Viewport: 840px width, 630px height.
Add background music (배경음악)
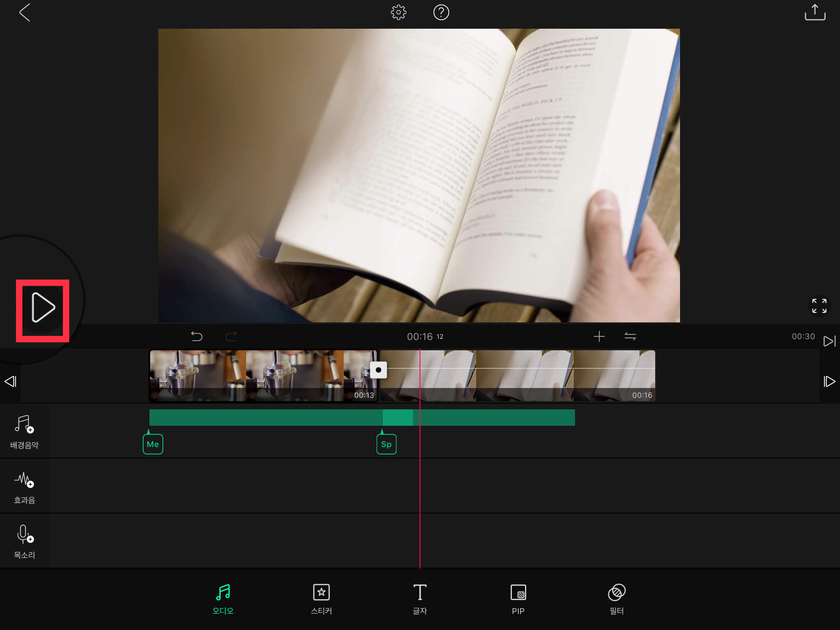[24, 431]
